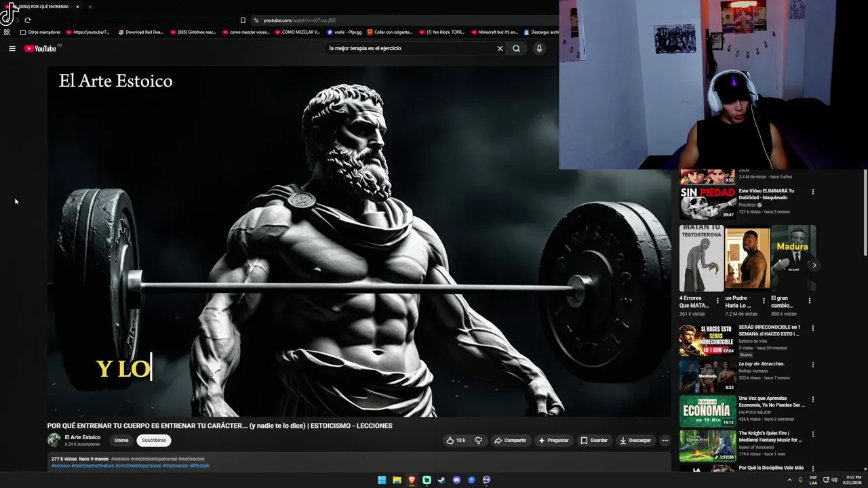Open the YouTube hamburger guide menu
The height and width of the screenshot is (488, 868).
click(x=12, y=48)
